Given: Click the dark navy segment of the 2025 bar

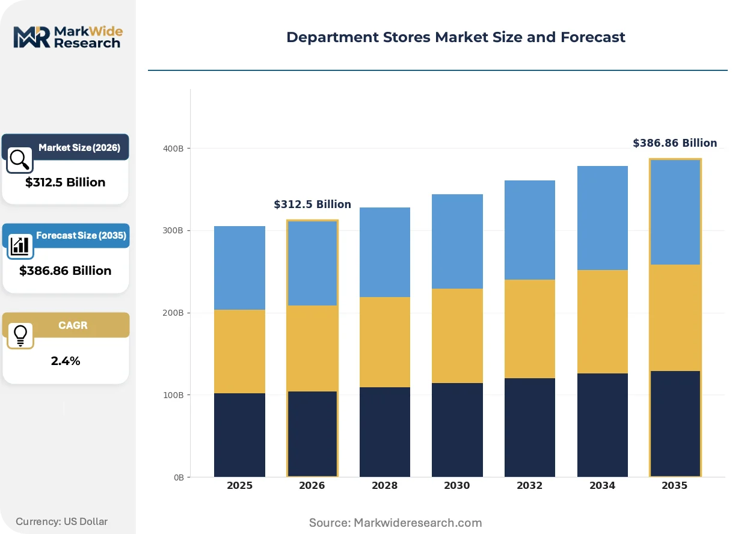Looking at the screenshot, I should pos(239,435).
